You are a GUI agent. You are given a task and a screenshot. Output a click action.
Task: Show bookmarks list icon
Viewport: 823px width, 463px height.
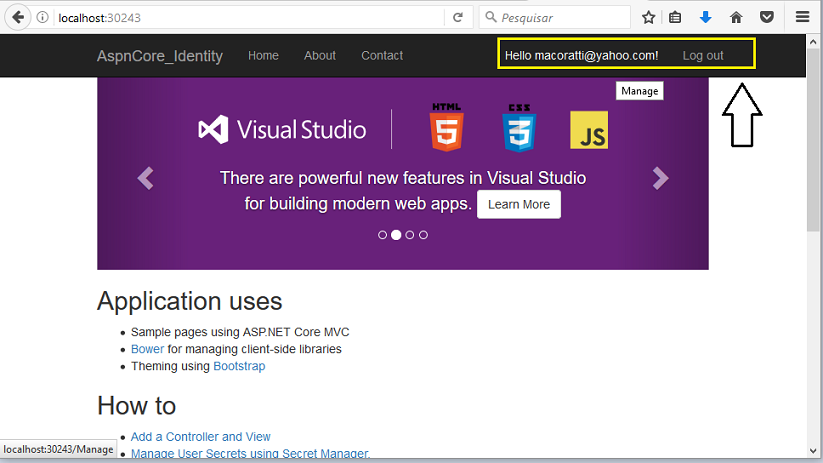(675, 17)
